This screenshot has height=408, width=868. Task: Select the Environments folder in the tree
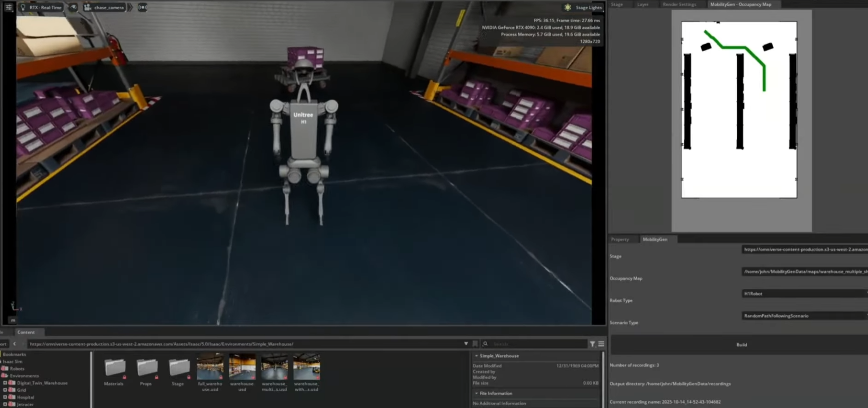pos(24,376)
